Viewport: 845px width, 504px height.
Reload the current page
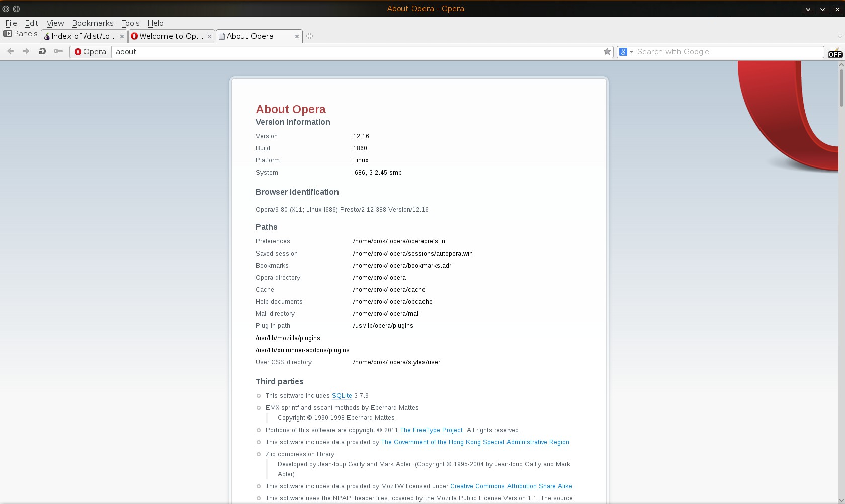click(x=42, y=51)
